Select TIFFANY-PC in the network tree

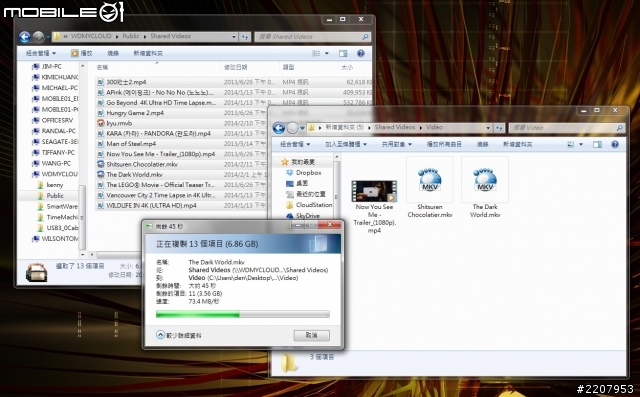53,153
